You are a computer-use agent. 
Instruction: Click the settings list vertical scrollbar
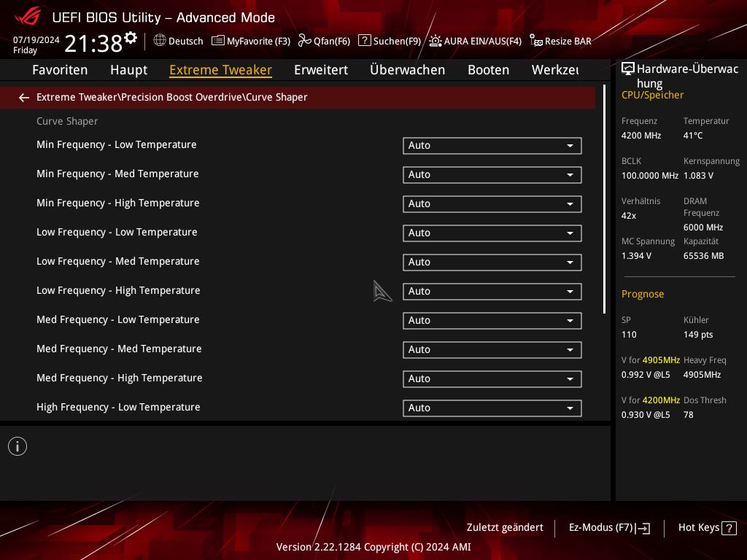tap(605, 199)
